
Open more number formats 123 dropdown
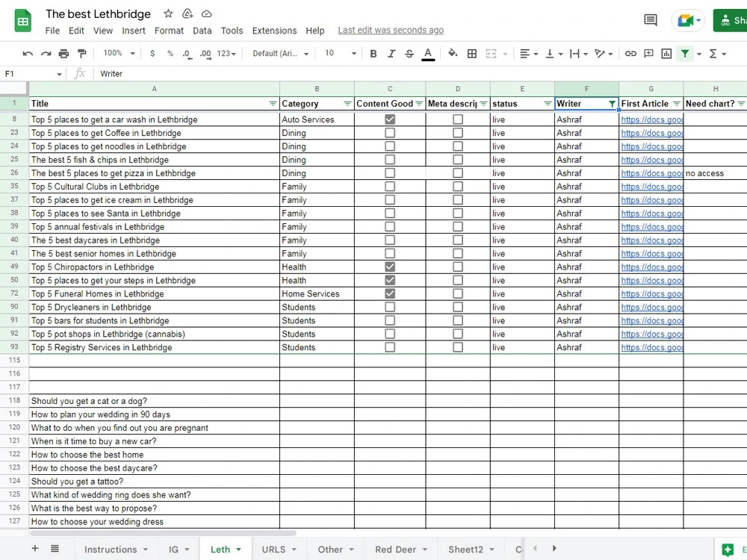coord(226,54)
